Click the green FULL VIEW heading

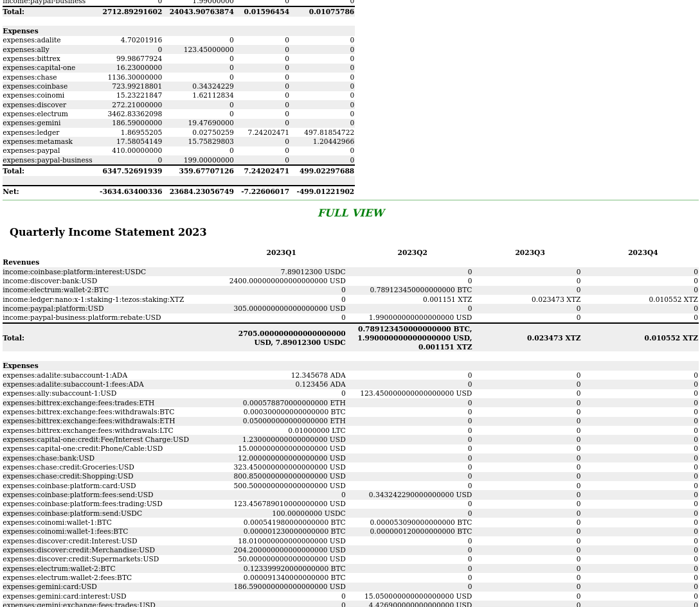(x=351, y=213)
